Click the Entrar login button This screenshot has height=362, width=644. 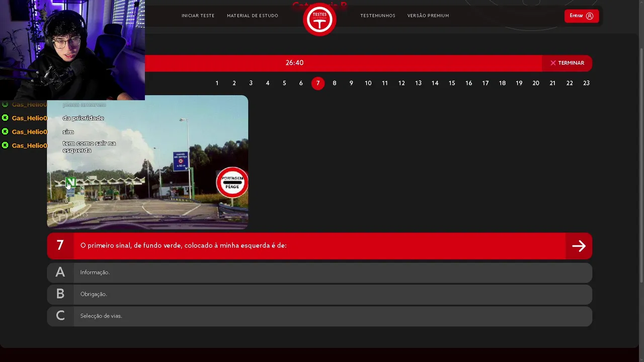coord(582,16)
